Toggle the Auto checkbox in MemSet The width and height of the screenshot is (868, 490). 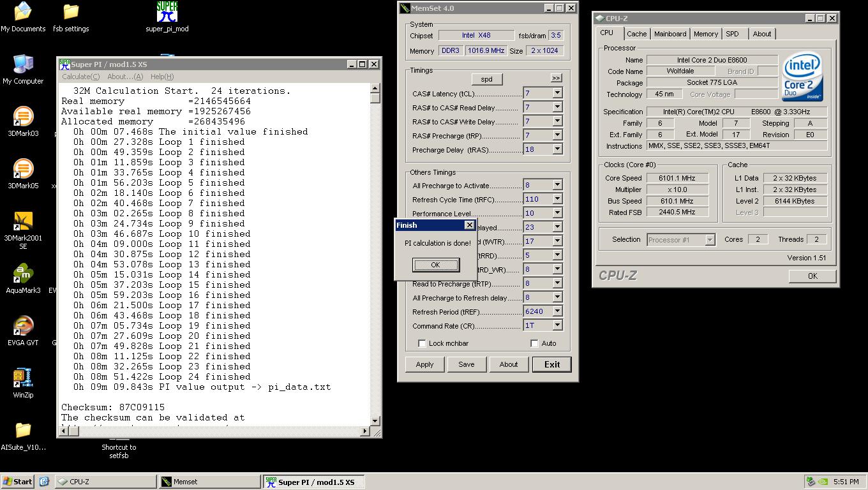point(534,343)
